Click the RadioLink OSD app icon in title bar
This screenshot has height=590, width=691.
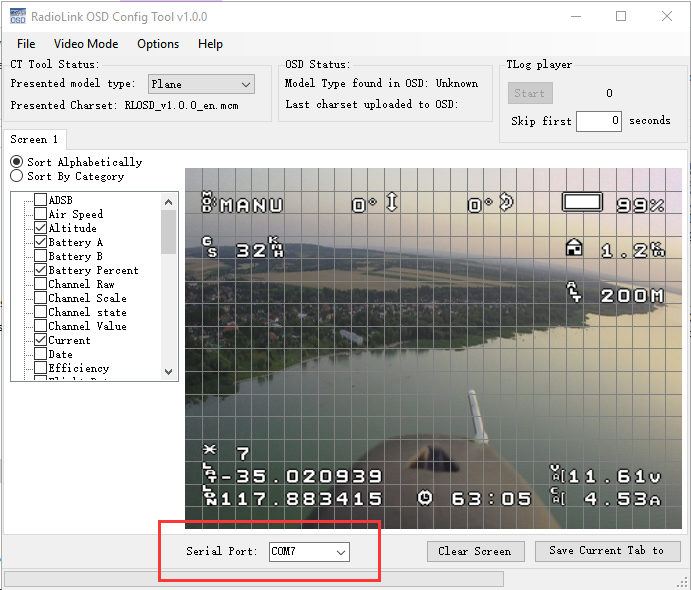16,16
